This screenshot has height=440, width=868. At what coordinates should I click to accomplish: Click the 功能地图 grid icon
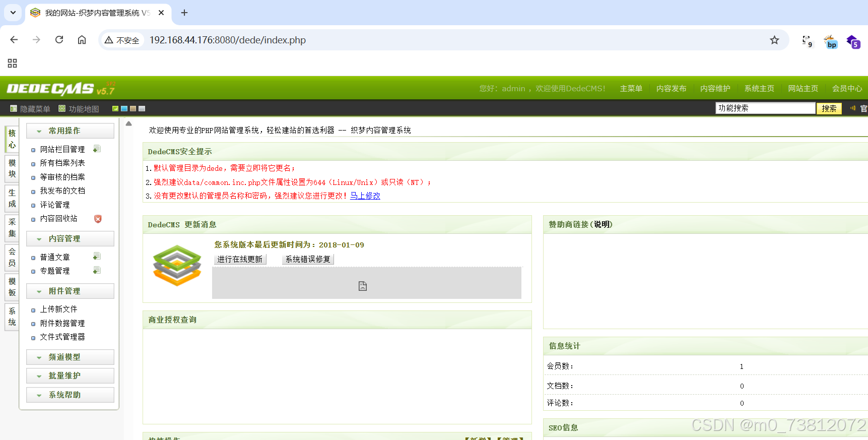[62, 108]
